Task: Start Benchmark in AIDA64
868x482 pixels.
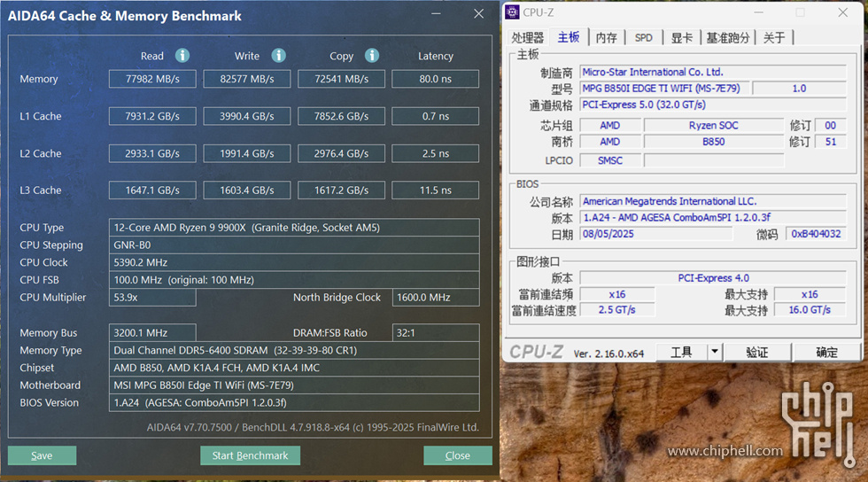Action: tap(250, 455)
